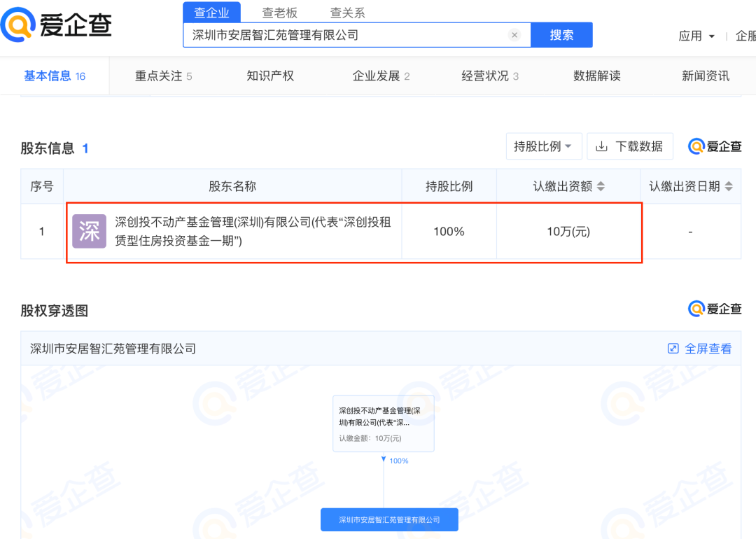This screenshot has width=756, height=539.
Task: Click the 爱企查 logo beside 股权穿透图
Action: 715,309
